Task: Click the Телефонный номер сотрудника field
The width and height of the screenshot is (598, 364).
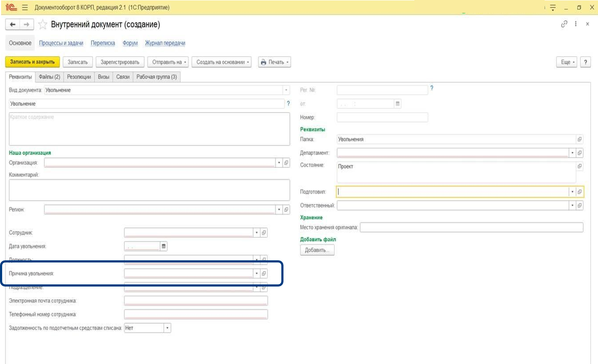Action: 196,314
